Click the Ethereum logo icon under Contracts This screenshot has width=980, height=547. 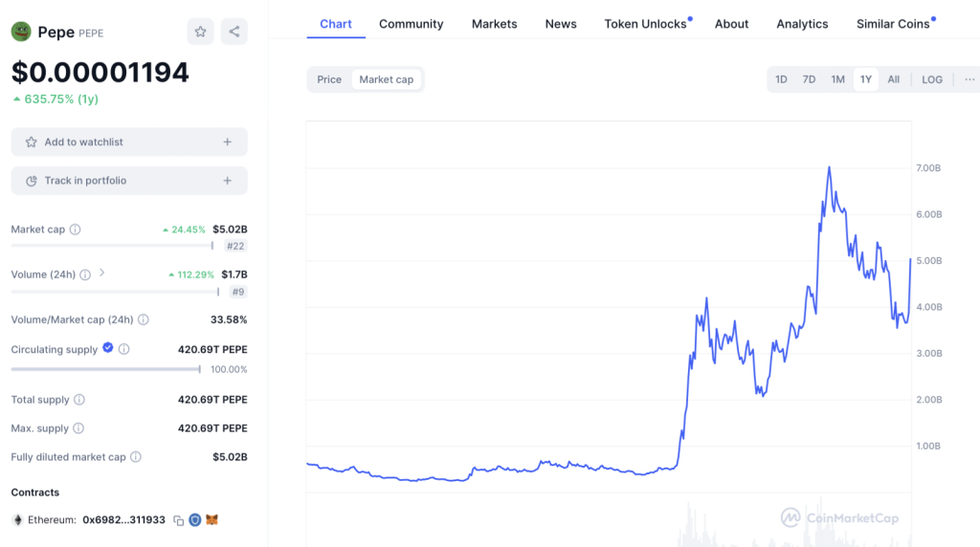click(x=17, y=519)
